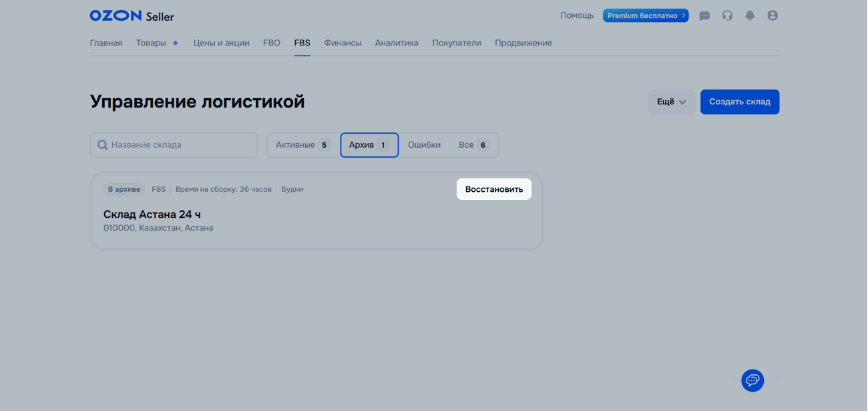Click the Premium бесплатно banner arrow
The height and width of the screenshot is (411, 868).
tap(684, 15)
